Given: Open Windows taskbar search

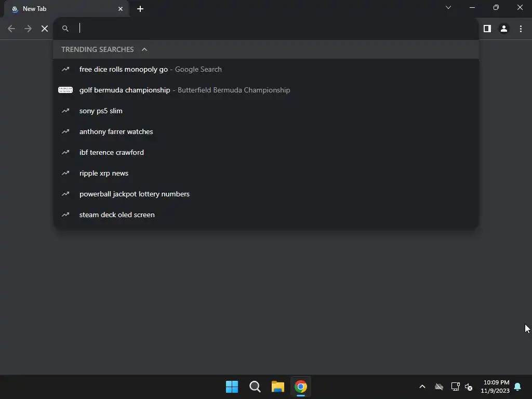Looking at the screenshot, I should (x=255, y=387).
